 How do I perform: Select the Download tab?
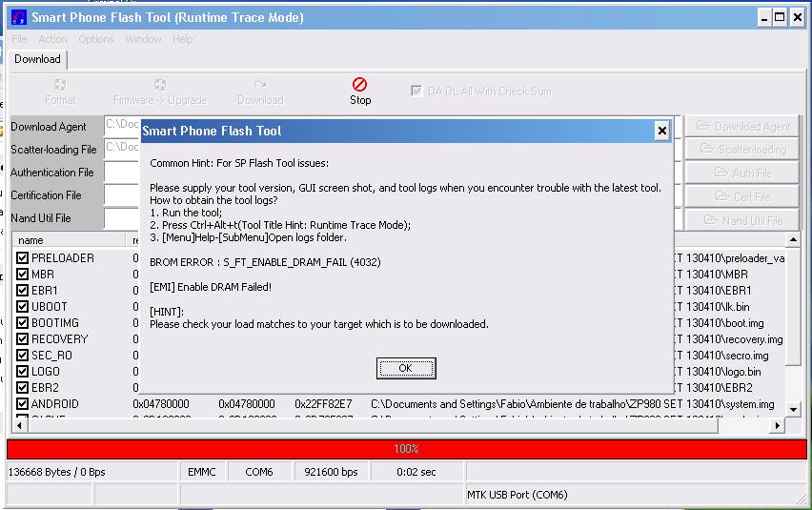pyautogui.click(x=37, y=59)
